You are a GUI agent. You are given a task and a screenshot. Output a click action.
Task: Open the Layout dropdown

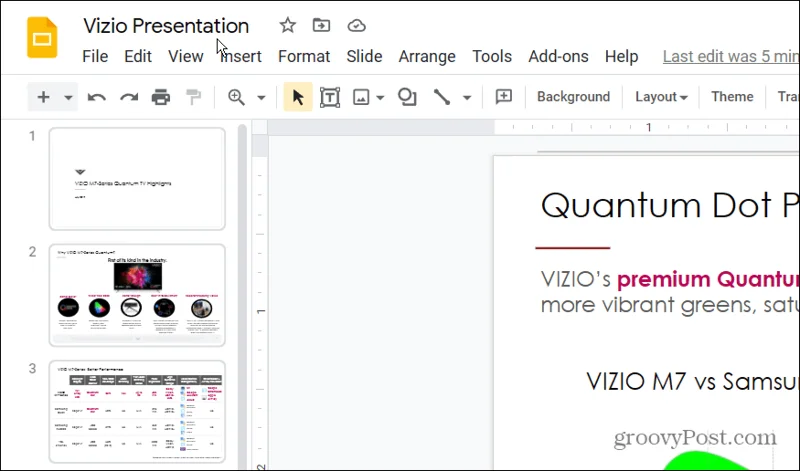tap(661, 96)
